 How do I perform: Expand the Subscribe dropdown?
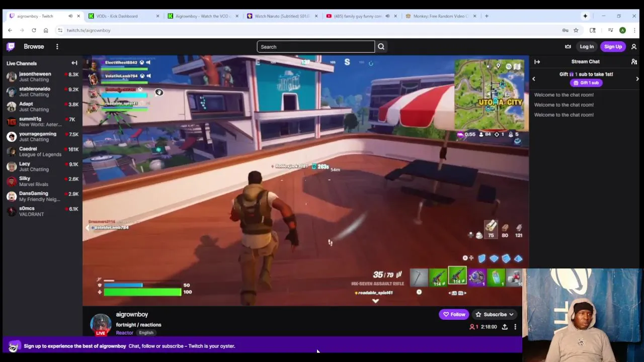pyautogui.click(x=494, y=314)
